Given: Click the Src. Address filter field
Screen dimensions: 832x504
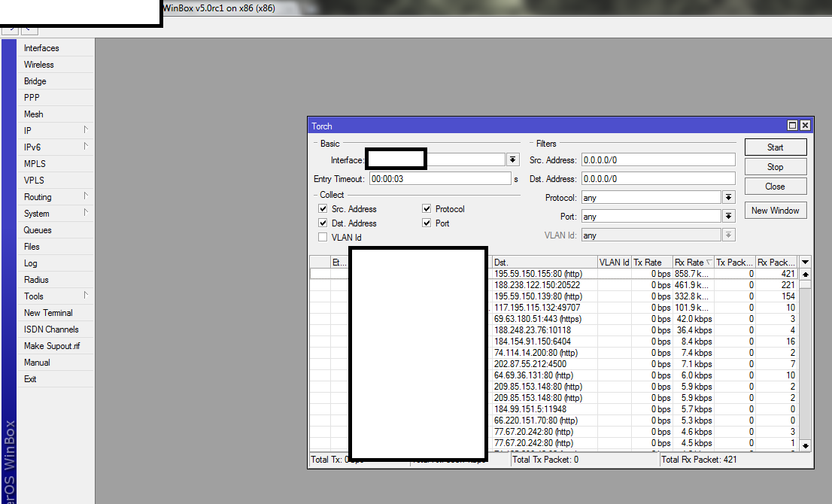Looking at the screenshot, I should point(658,159).
